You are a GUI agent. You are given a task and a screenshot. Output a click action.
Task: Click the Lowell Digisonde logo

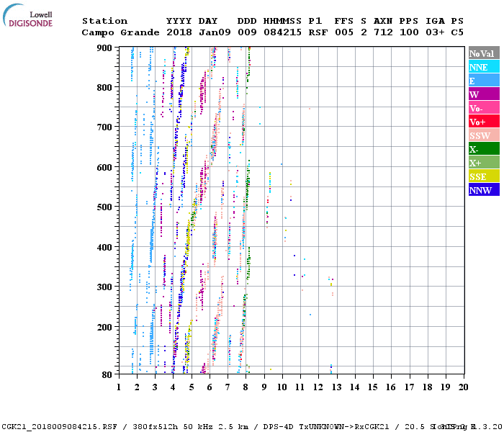click(27, 15)
